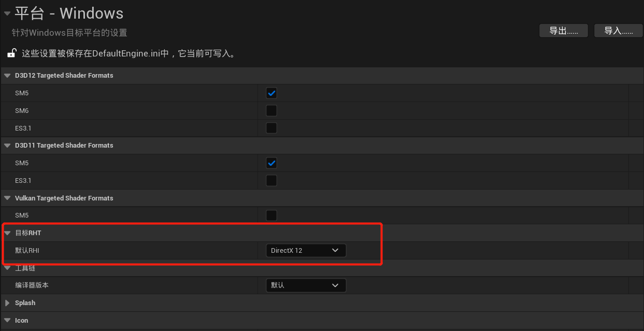
Task: Collapse D3D12 Targeted Shader Formats category
Action: point(7,76)
